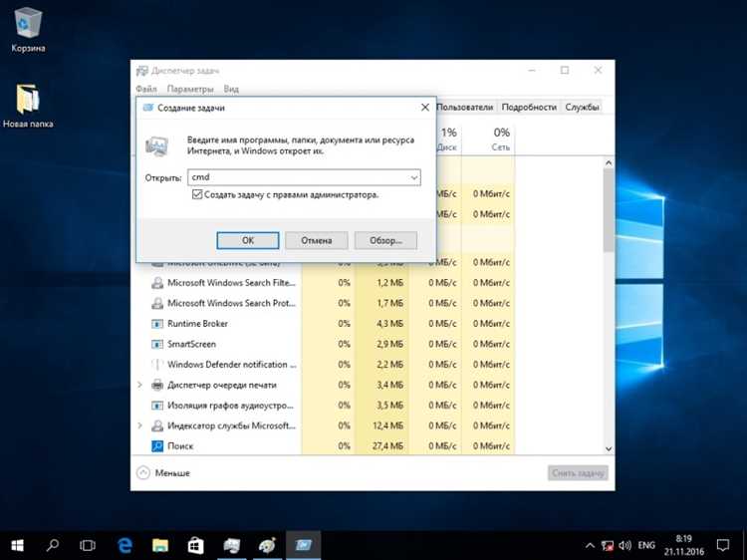The width and height of the screenshot is (747, 560).
Task: Launch Microsoft Edge from the taskbar
Action: tap(124, 545)
